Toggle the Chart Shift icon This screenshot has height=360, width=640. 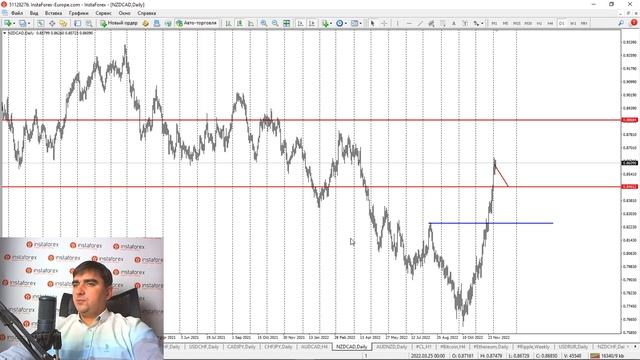point(312,23)
